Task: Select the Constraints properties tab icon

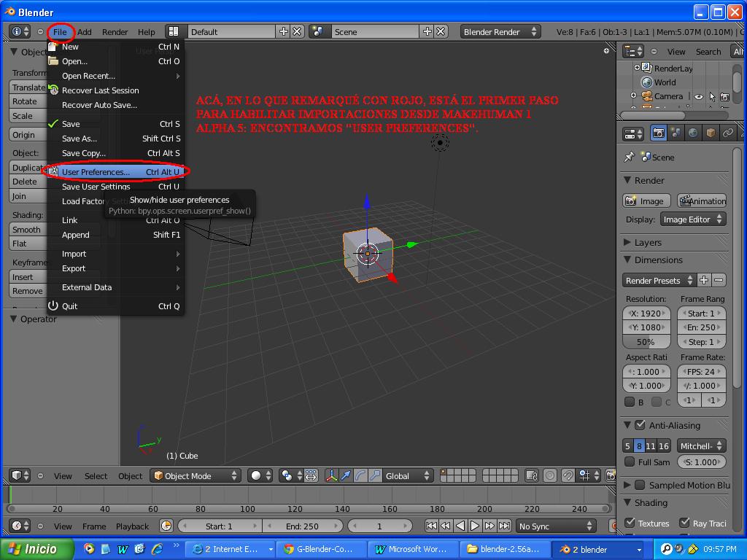Action: pos(728,133)
